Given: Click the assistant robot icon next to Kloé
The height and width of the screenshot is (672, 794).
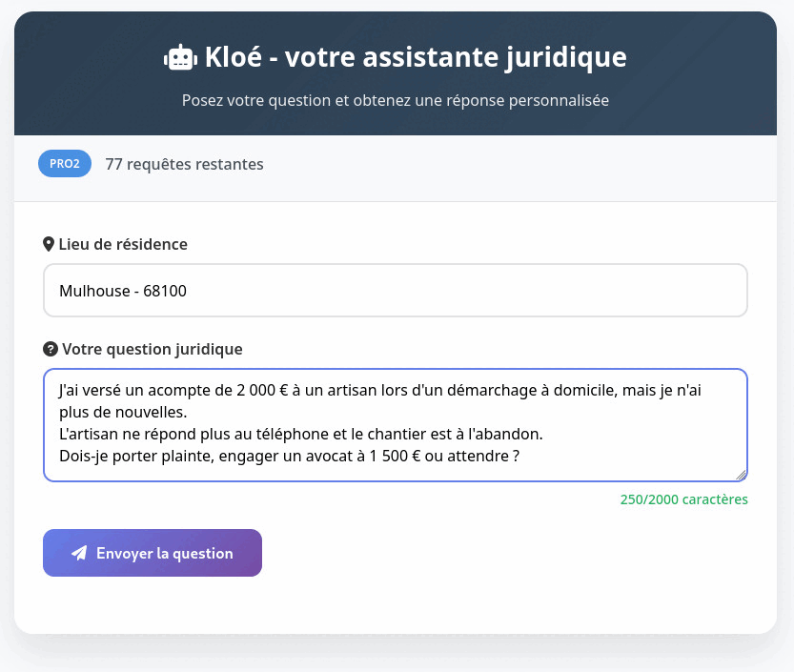Looking at the screenshot, I should coord(180,56).
